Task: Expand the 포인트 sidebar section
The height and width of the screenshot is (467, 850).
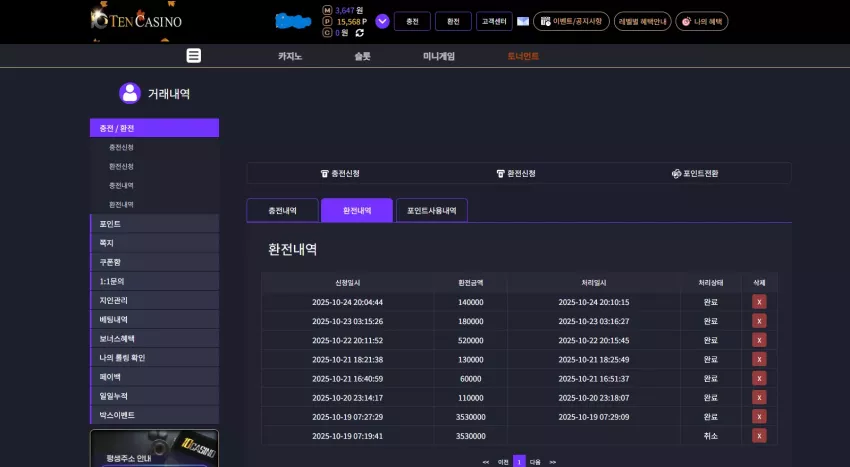Action: pos(154,223)
